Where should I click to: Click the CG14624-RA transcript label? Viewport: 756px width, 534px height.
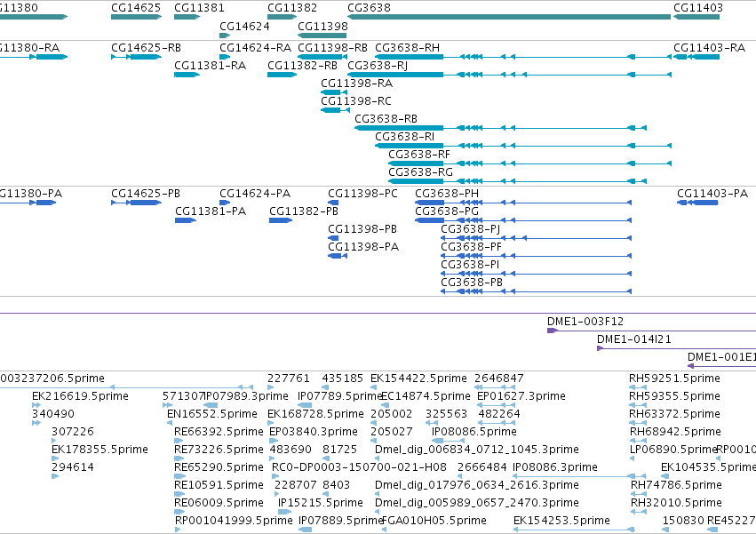[x=256, y=48]
